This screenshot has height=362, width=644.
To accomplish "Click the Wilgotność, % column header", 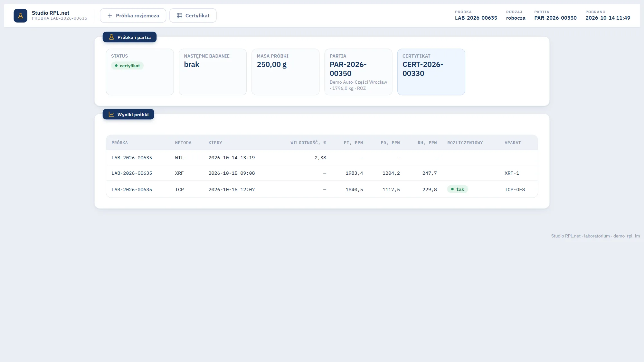I will pos(308,143).
